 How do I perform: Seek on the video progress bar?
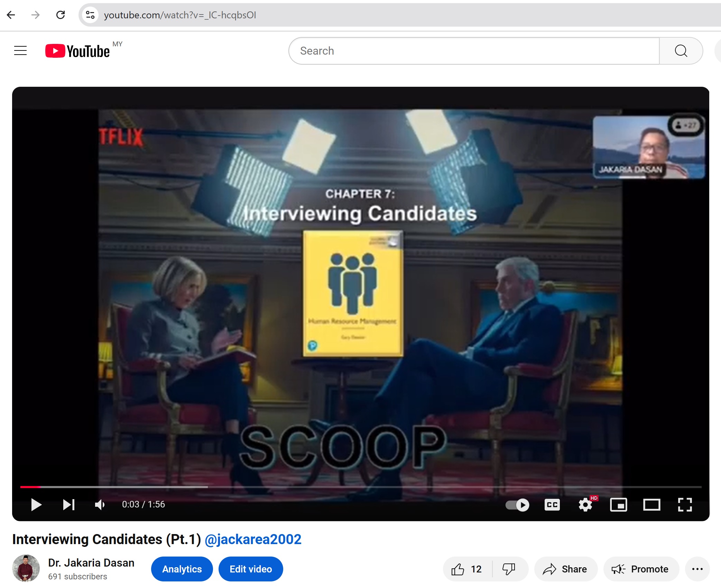click(361, 487)
